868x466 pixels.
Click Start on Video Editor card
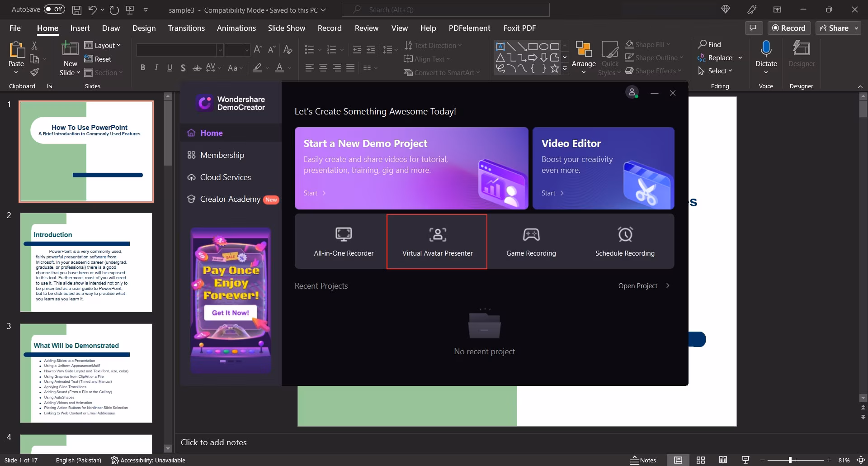(x=552, y=193)
